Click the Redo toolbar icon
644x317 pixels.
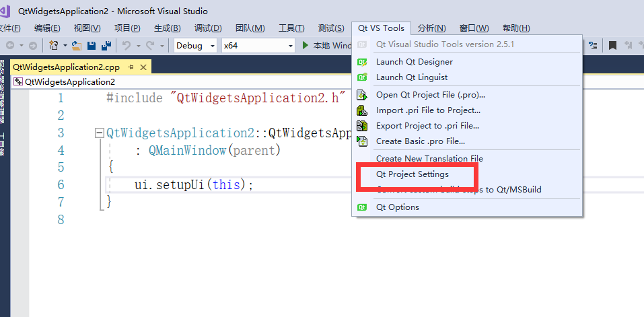click(x=150, y=45)
